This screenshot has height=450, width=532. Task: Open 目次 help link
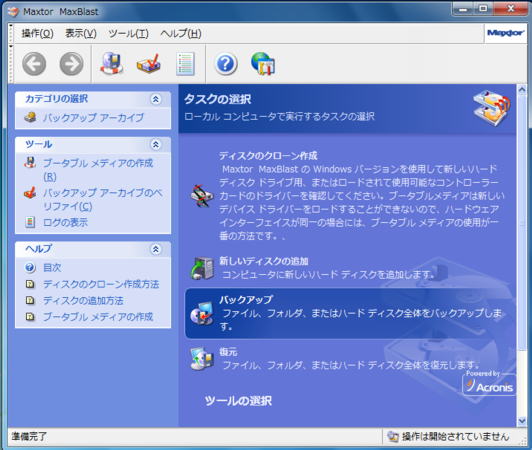52,268
